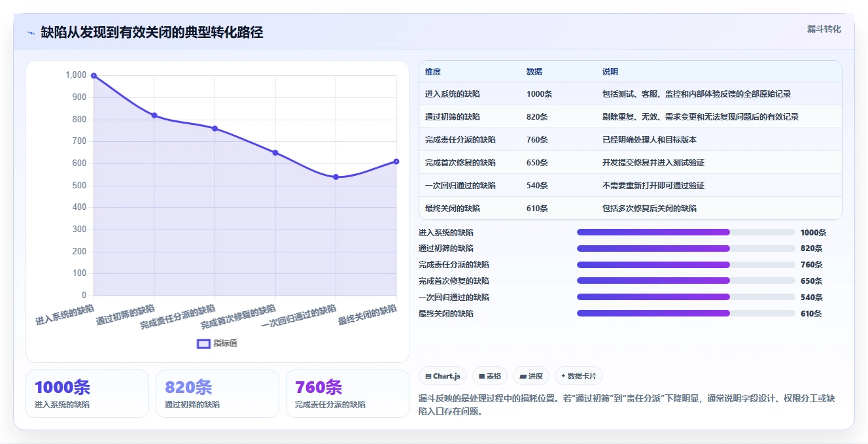Click the 540条 progress bar
This screenshot has height=444, width=868.
[x=686, y=297]
